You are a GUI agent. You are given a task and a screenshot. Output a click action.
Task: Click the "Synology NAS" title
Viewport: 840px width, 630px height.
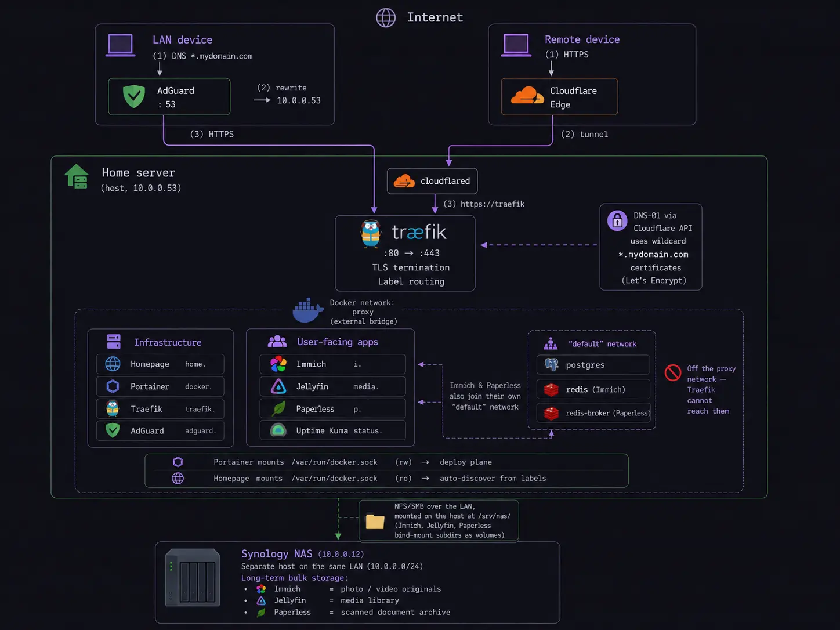(277, 553)
